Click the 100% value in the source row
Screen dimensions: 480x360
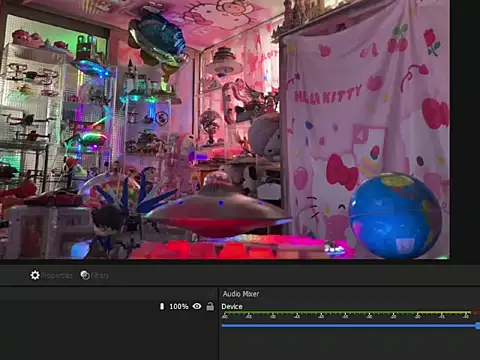coord(179,306)
